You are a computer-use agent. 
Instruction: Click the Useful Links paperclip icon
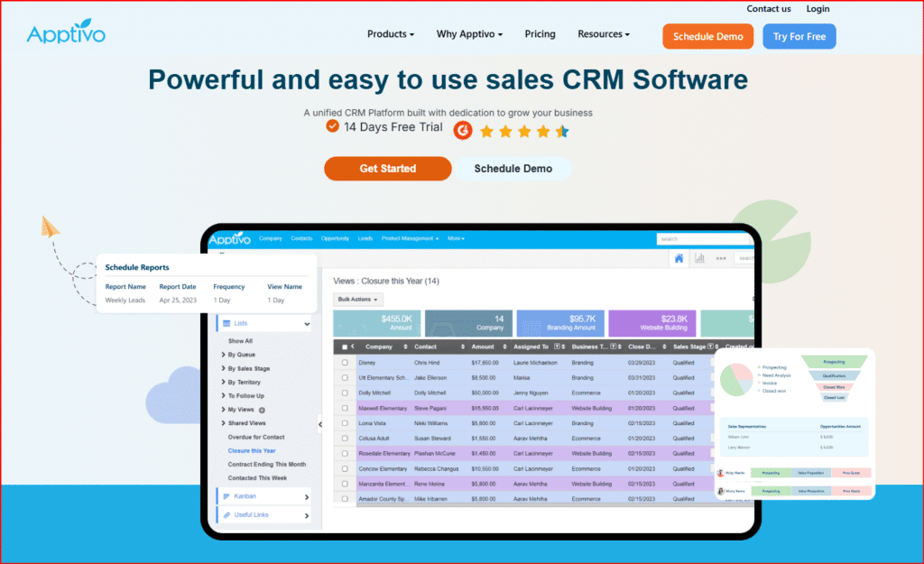pyautogui.click(x=226, y=515)
